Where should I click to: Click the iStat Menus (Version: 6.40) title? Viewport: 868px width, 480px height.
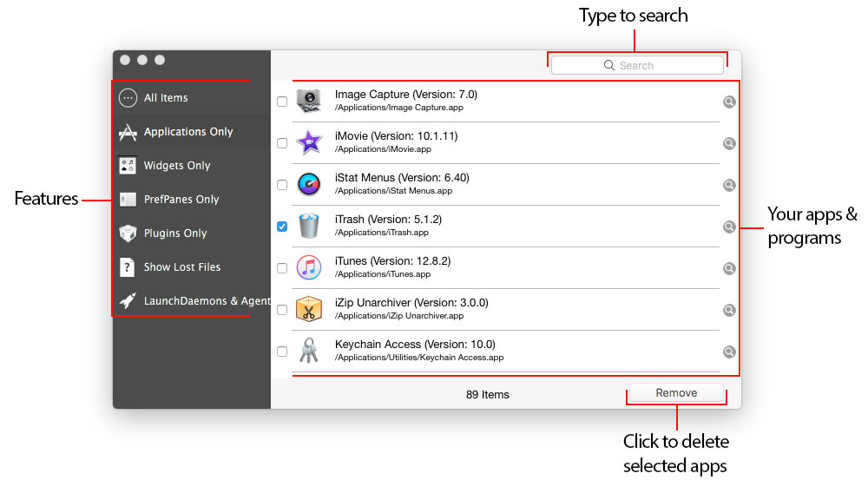click(x=402, y=178)
